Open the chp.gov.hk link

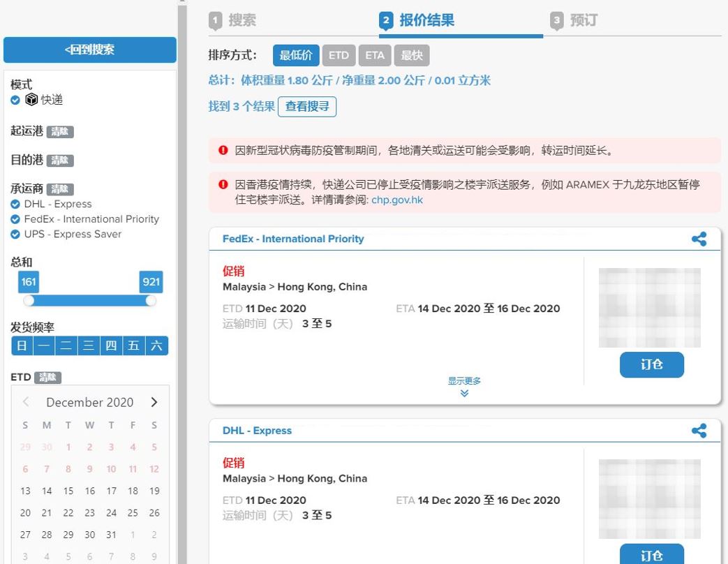point(397,200)
